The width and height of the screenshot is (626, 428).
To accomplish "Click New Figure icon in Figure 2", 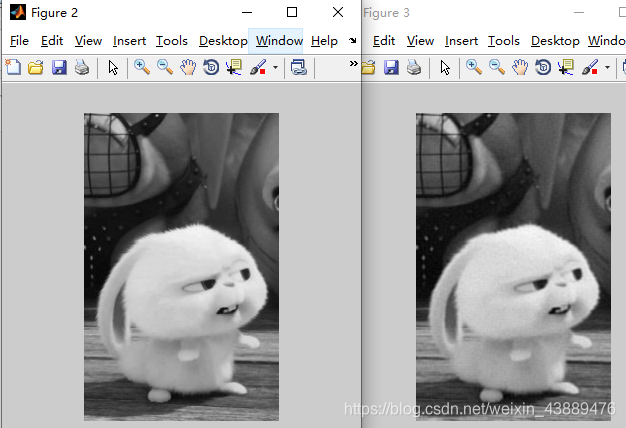I will [x=13, y=67].
